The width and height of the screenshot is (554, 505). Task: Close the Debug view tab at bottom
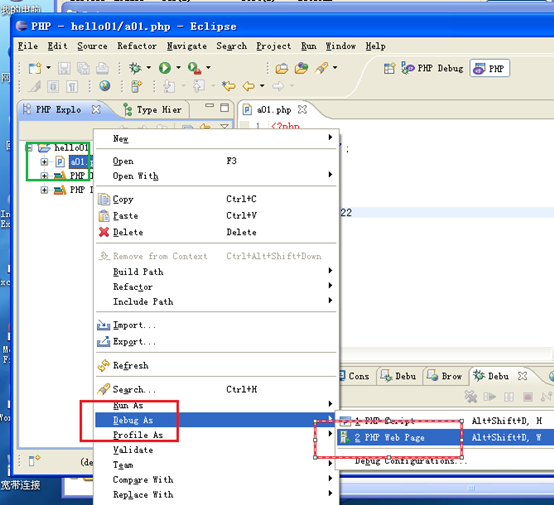[x=523, y=376]
